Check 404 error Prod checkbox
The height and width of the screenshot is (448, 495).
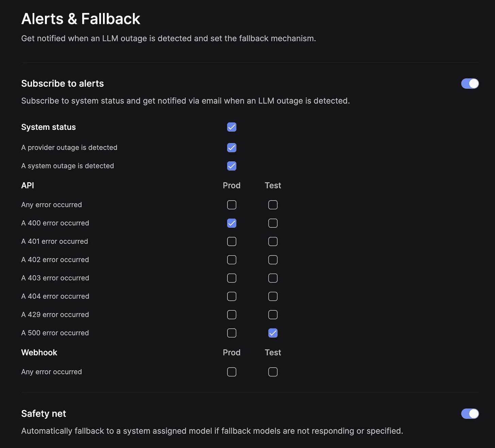pyautogui.click(x=232, y=296)
